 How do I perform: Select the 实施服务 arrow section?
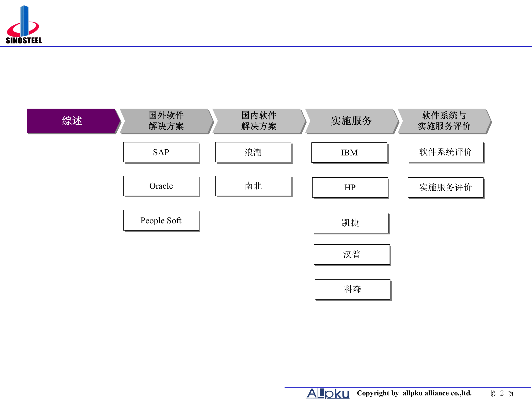pos(351,121)
